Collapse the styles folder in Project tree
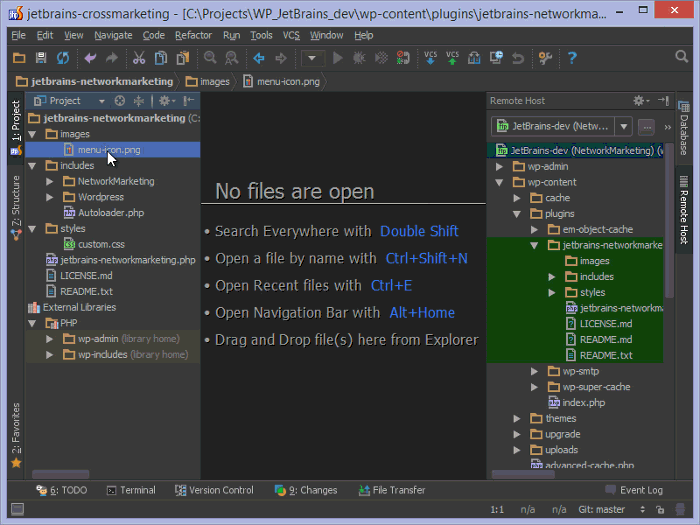Viewport: 700px width, 525px height. (32, 229)
